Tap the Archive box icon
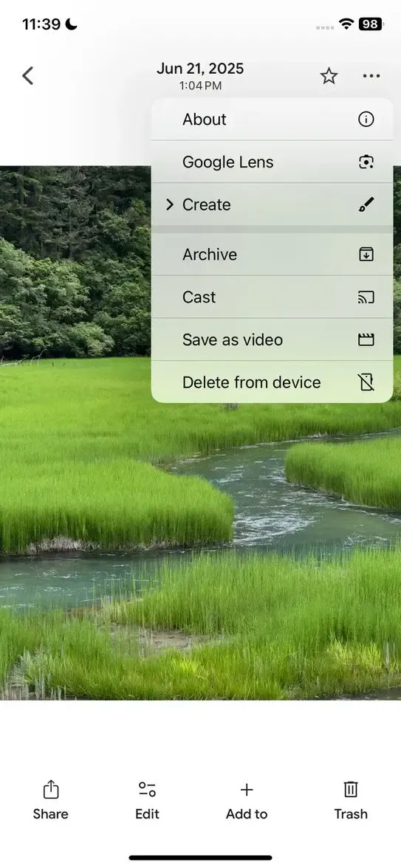Viewport: 401px width, 868px height. click(366, 254)
